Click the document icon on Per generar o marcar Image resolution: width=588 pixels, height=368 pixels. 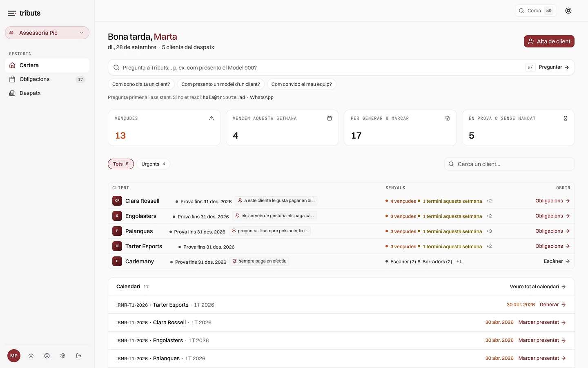[448, 118]
